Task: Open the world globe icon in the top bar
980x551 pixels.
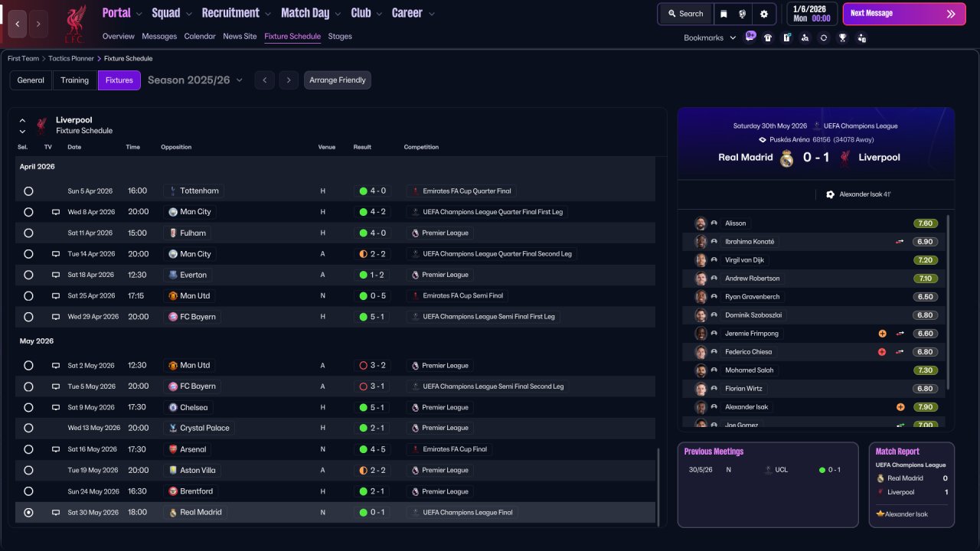Action: 743,14
